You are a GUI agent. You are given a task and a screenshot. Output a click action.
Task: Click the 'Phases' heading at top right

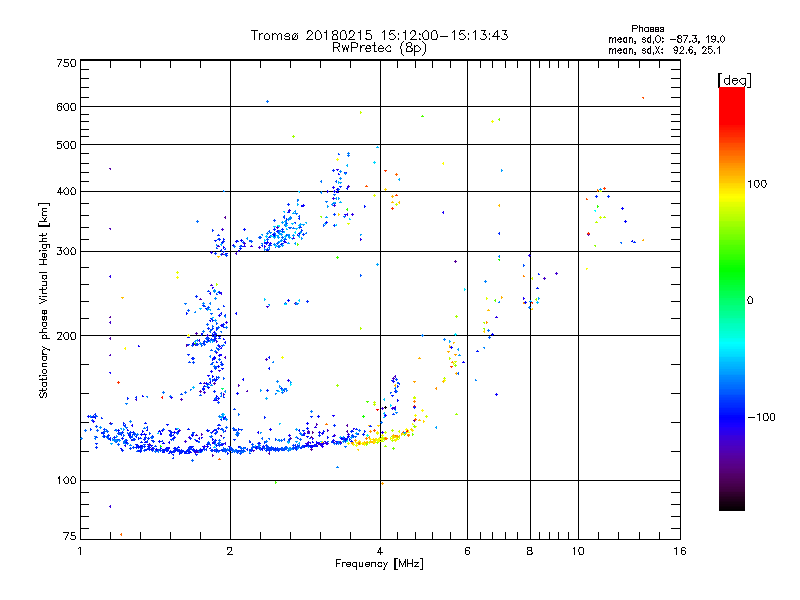(x=647, y=29)
